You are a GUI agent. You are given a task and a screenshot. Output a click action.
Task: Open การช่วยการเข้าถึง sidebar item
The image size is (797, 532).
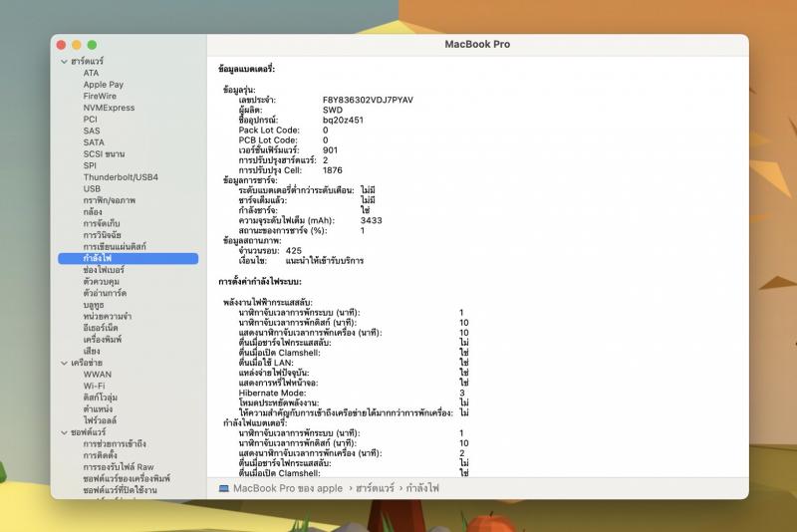(x=115, y=444)
